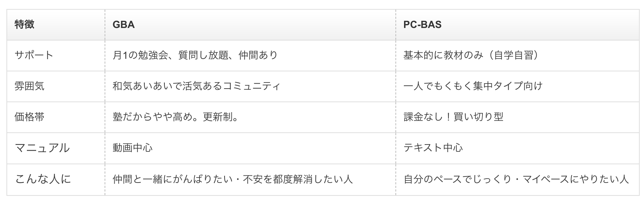Screen dimensions: 644x203
Task: Select the 月1の勉強会、質問し放題 cell
Action: click(195, 55)
